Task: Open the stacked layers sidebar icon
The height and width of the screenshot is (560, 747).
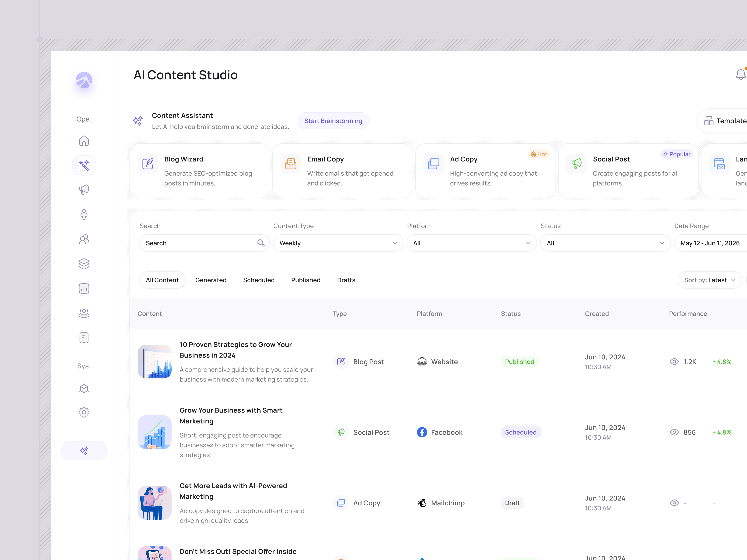Action: [x=84, y=264]
